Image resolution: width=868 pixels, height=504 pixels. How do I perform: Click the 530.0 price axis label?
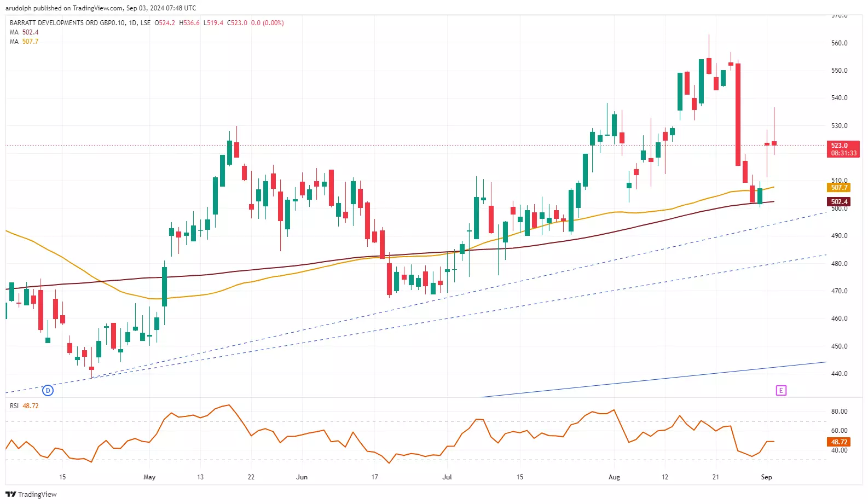coord(839,126)
